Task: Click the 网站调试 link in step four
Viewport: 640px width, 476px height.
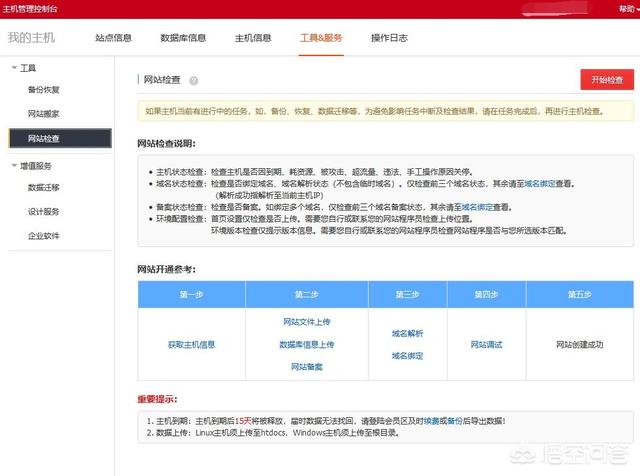Action: pos(487,344)
